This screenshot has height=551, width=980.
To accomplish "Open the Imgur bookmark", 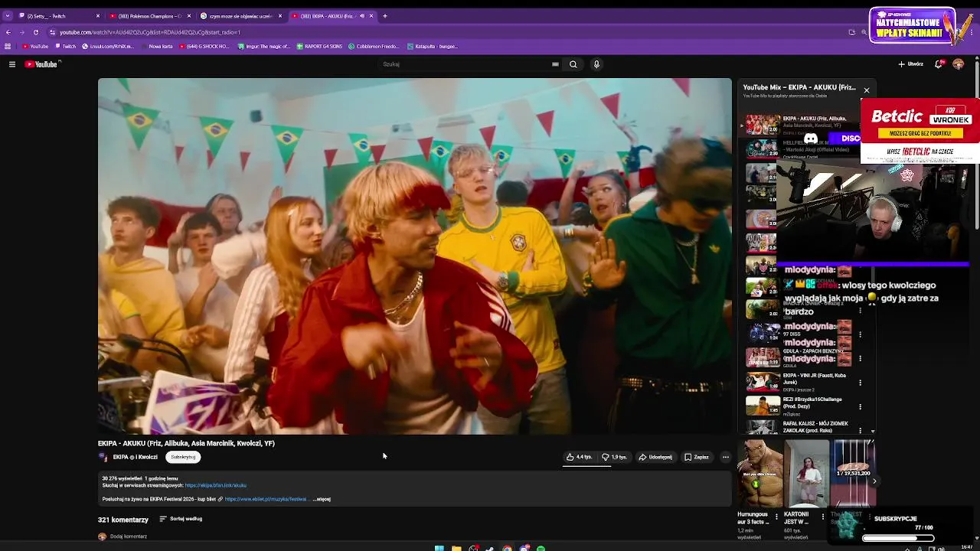I will 264,47.
